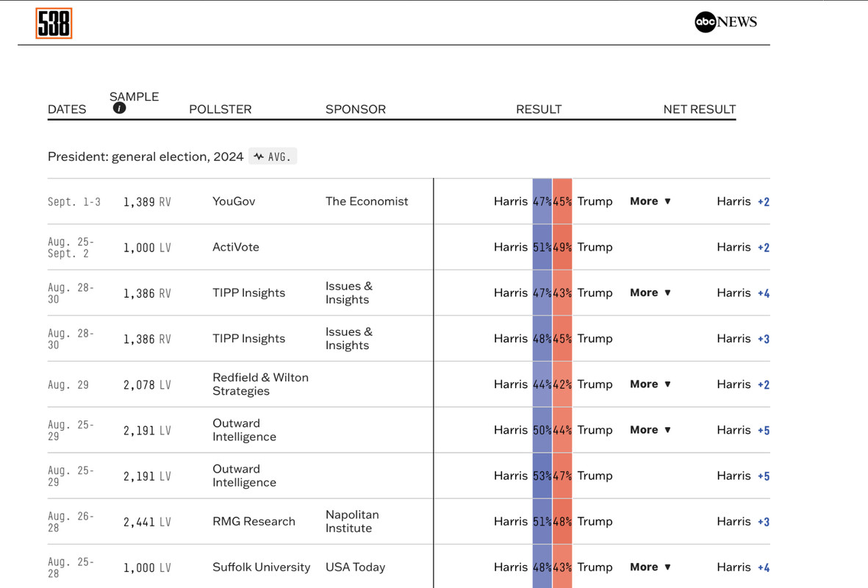Show sample size info tooltip icon
868x588 pixels.
(x=119, y=109)
